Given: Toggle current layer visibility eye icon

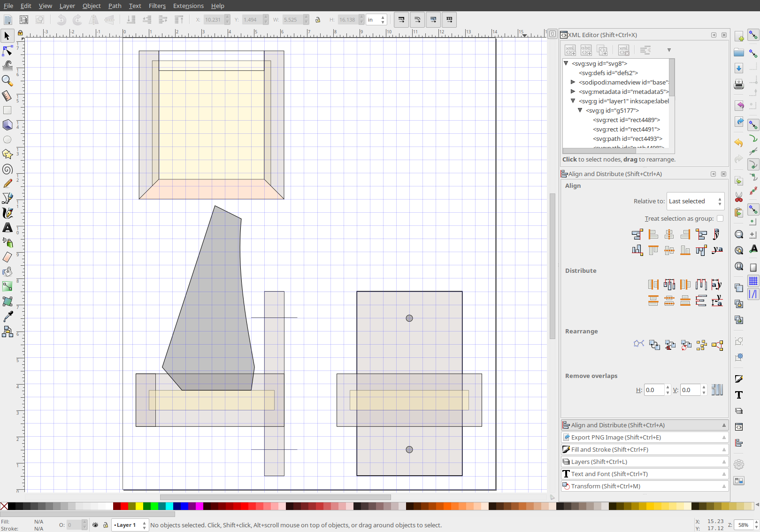Looking at the screenshot, I should click(95, 525).
